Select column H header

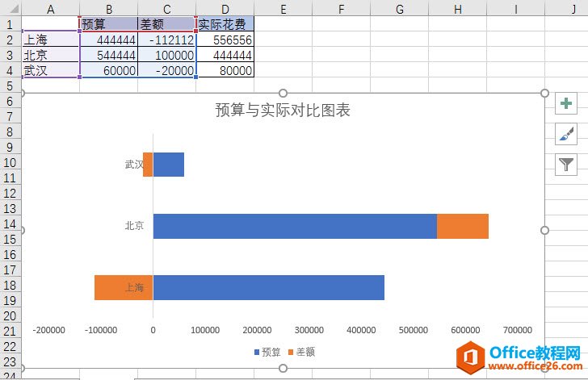[x=457, y=8]
